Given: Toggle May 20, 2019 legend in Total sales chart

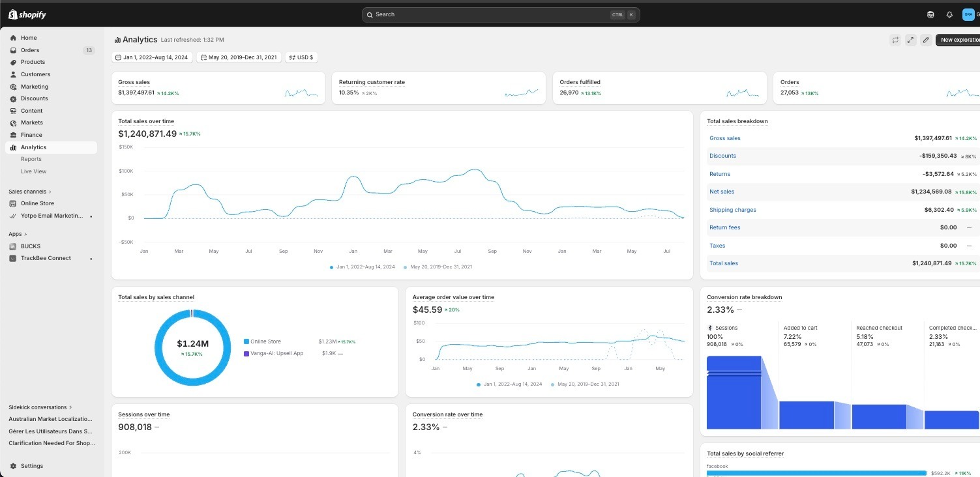Looking at the screenshot, I should point(438,267).
